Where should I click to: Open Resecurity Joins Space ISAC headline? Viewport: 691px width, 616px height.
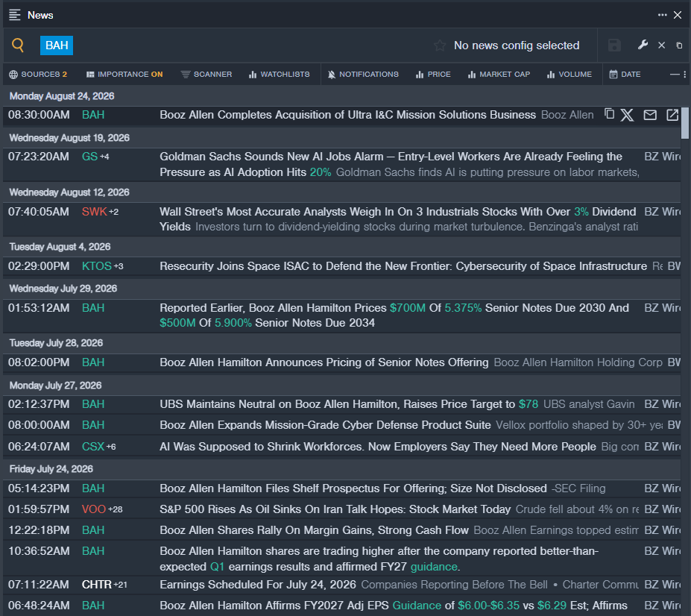(403, 266)
